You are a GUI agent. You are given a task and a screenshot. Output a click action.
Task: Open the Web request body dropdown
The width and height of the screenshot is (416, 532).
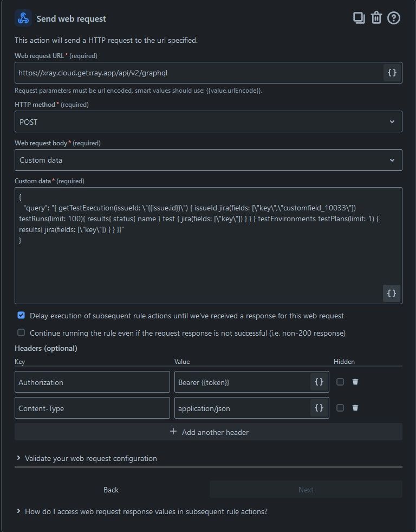[209, 160]
